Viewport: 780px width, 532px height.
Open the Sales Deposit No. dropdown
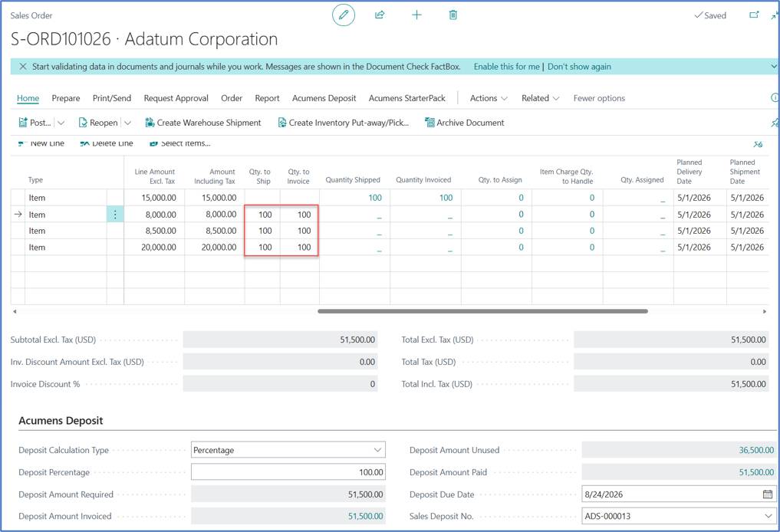(768, 516)
